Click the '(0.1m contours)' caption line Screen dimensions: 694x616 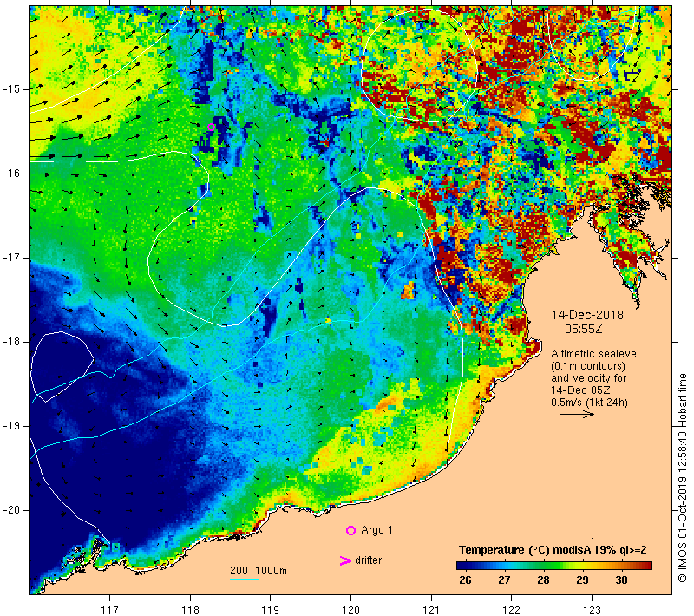[x=588, y=366]
